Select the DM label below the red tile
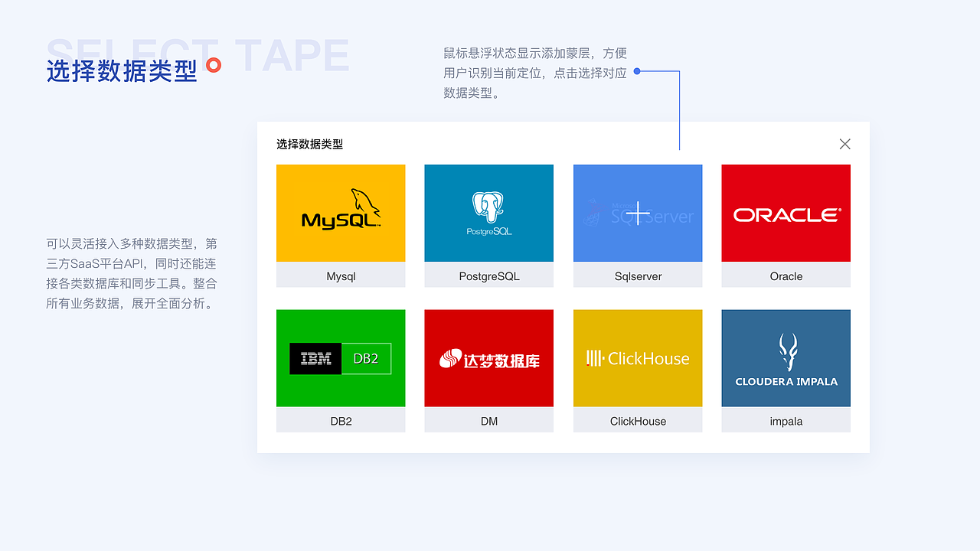This screenshot has width=980, height=551. coord(488,421)
